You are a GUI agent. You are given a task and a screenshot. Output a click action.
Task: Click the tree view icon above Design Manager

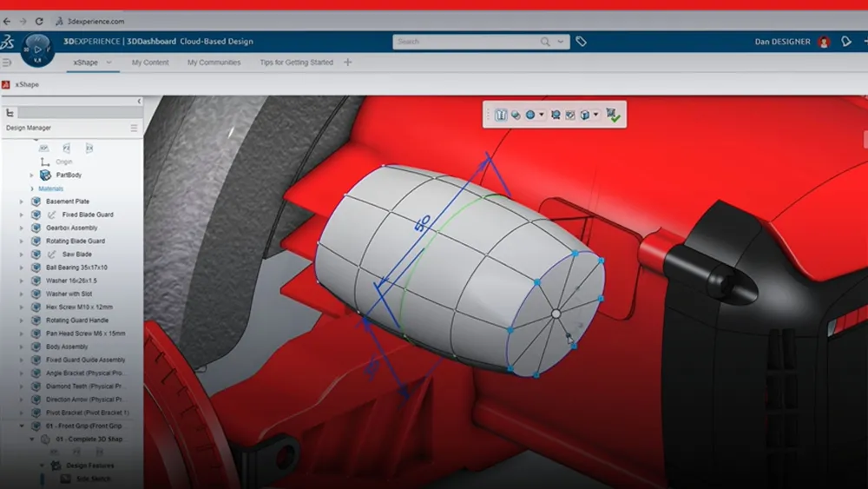[10, 113]
